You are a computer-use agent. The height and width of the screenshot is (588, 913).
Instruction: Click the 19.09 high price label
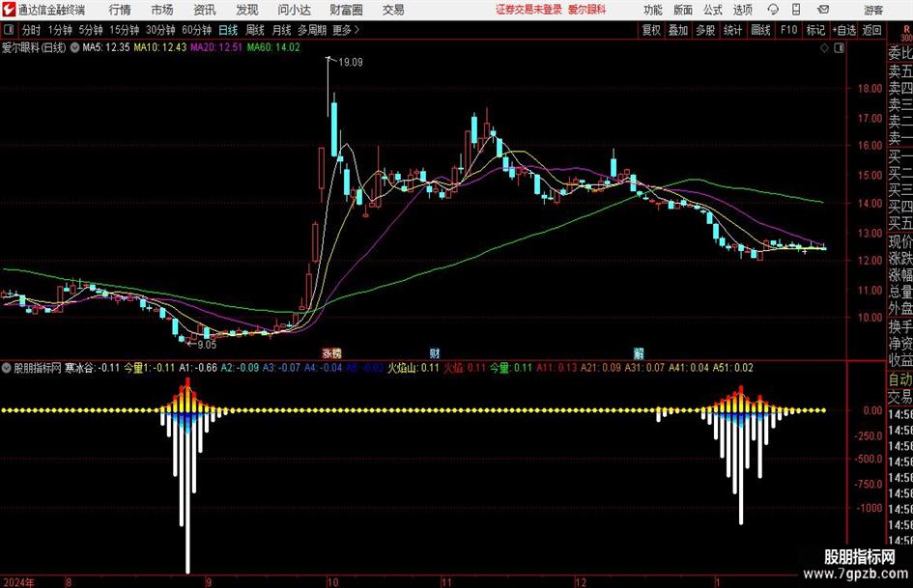pyautogui.click(x=351, y=63)
